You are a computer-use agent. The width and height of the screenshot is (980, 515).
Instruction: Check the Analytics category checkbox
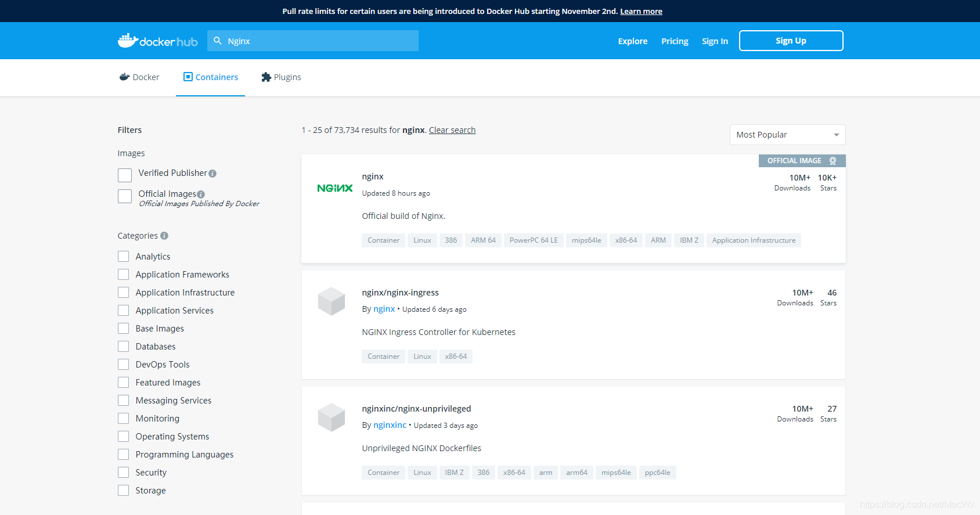[124, 257]
